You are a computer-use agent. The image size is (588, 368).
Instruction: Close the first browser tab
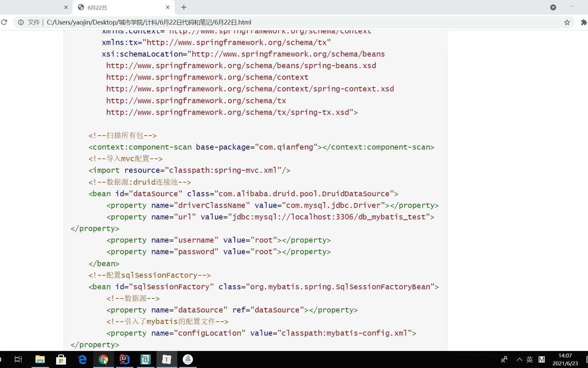click(66, 7)
